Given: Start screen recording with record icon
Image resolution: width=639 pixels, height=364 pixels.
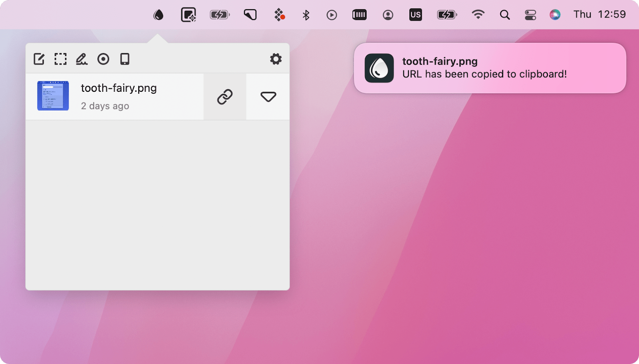Looking at the screenshot, I should point(103,59).
